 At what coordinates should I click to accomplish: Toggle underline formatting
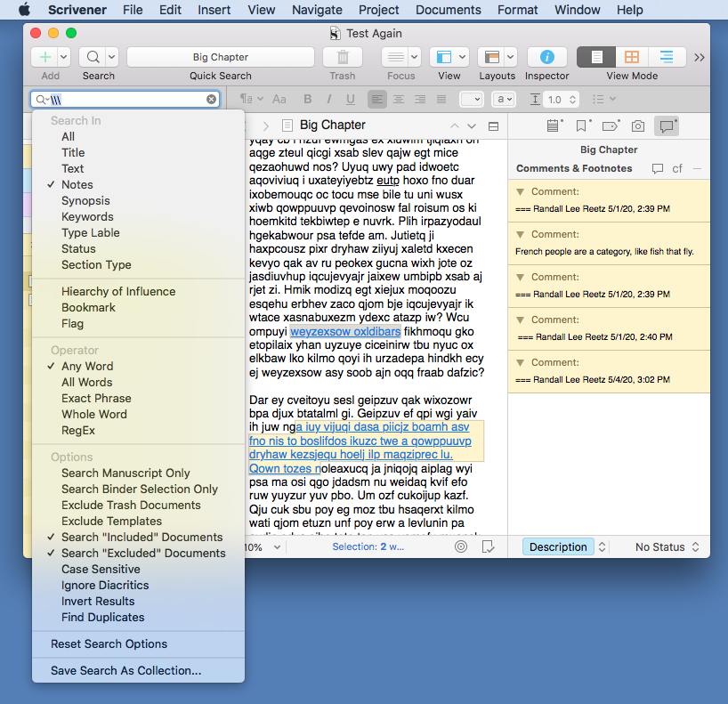(x=351, y=99)
